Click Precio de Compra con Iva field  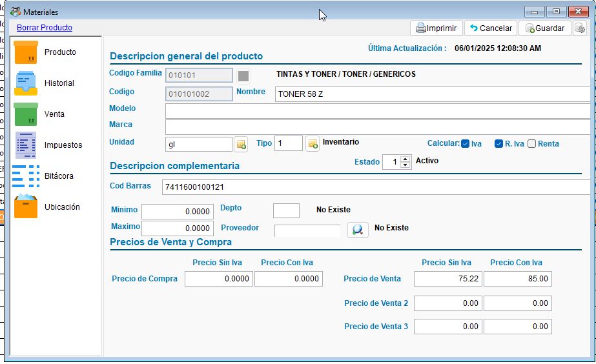pyautogui.click(x=289, y=279)
